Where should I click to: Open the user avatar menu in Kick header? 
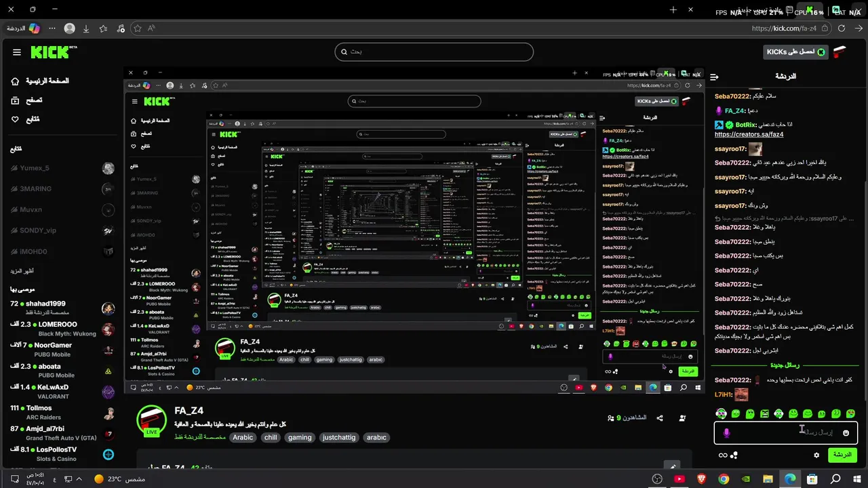click(840, 52)
